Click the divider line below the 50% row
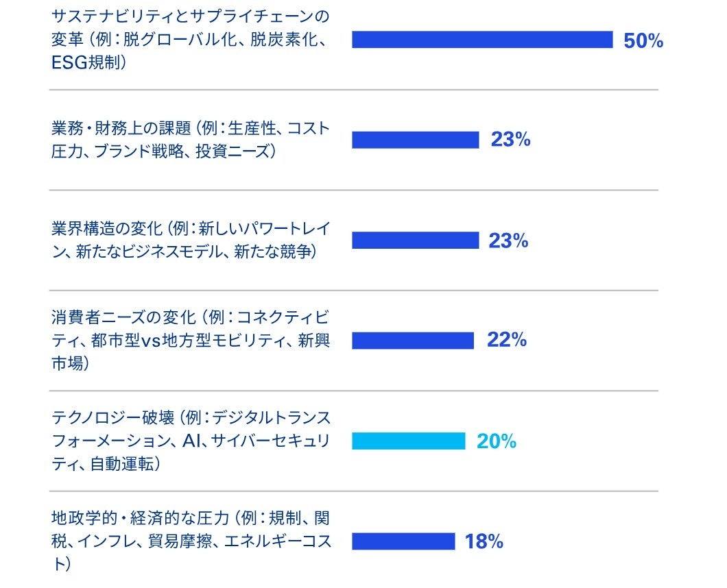The height and width of the screenshot is (588, 727). pos(353,90)
